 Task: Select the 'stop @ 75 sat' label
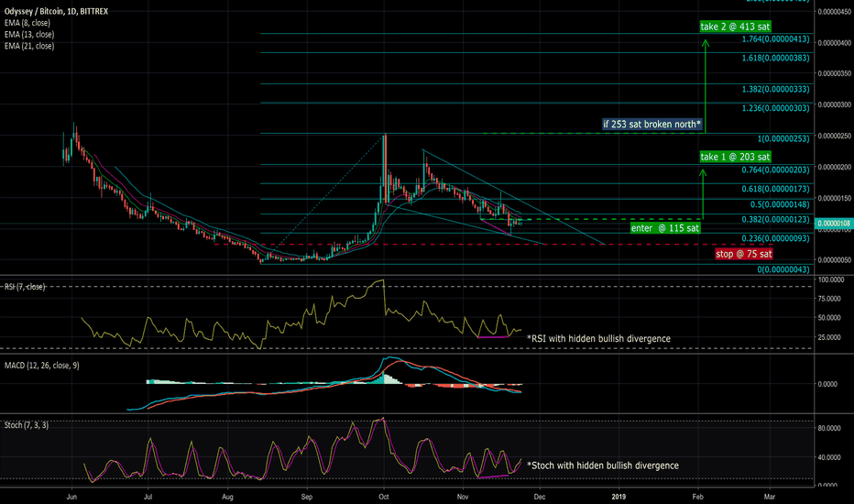[744, 253]
